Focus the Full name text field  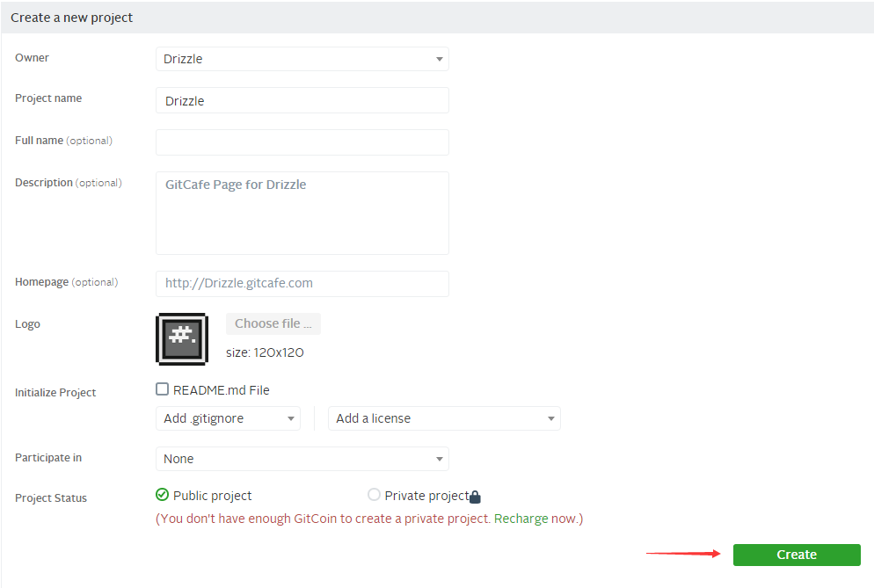[302, 142]
